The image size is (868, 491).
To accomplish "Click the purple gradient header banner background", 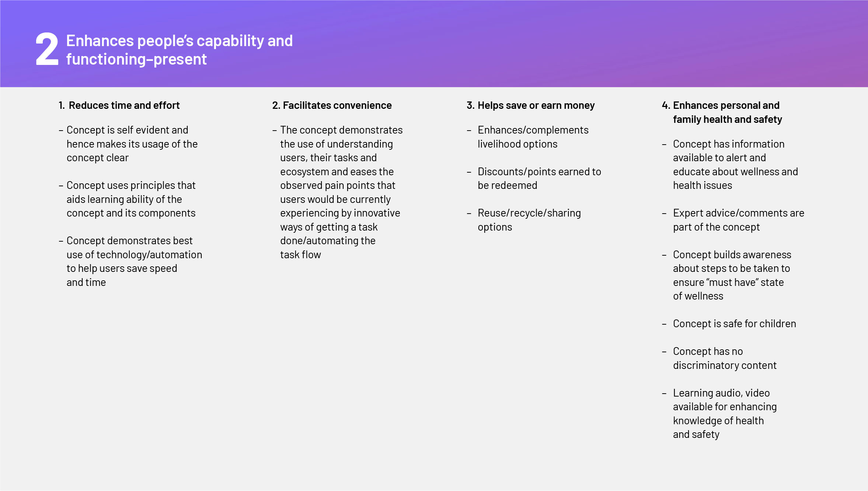I will coord(553,44).
